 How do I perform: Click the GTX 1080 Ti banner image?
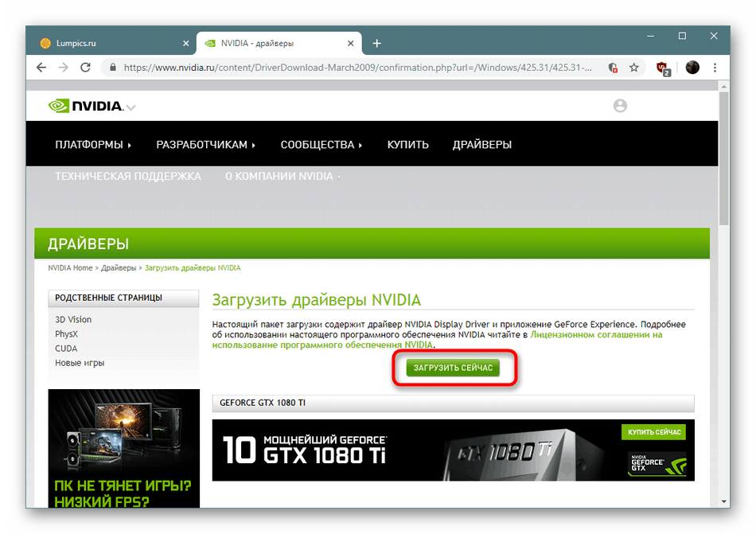pos(454,450)
